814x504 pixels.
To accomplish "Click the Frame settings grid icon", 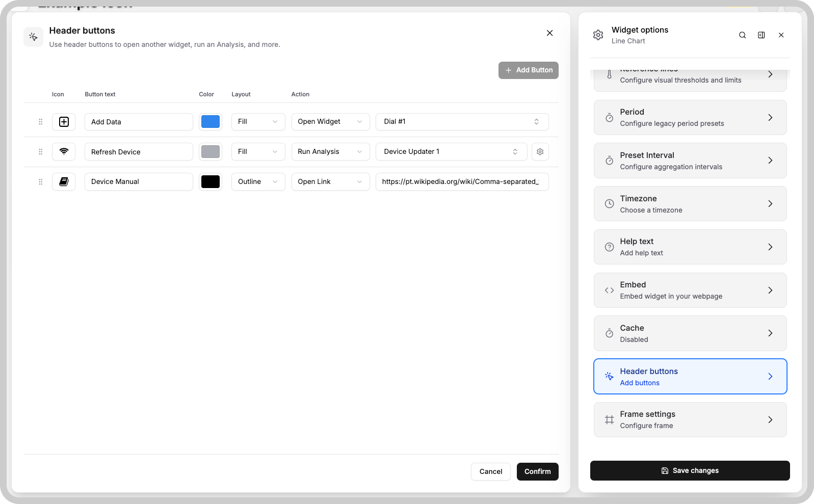I will click(x=609, y=420).
